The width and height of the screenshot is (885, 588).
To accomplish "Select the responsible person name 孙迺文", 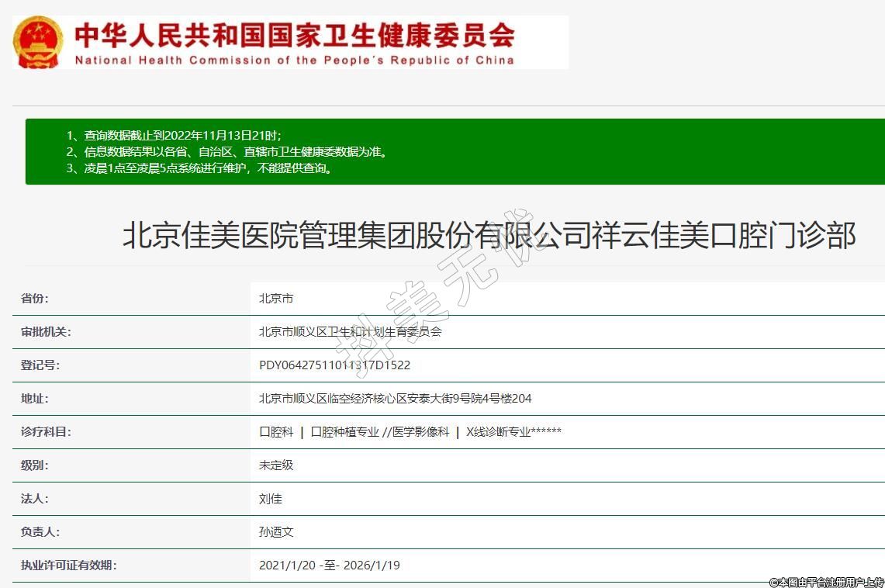I will click(276, 532).
